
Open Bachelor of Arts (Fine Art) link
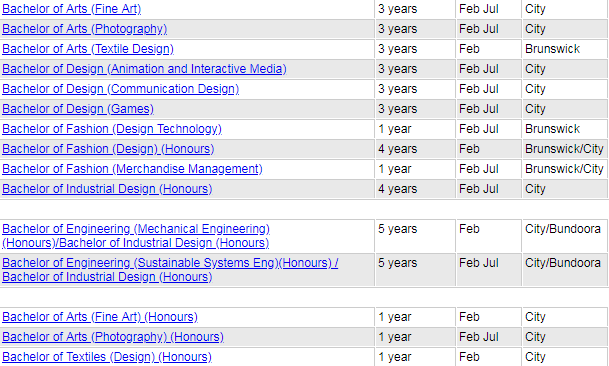click(71, 9)
